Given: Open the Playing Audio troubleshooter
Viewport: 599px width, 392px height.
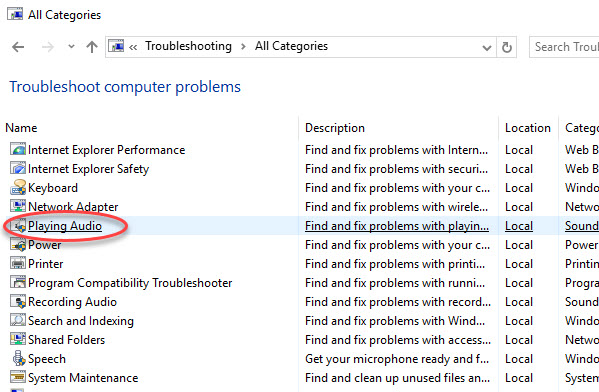Looking at the screenshot, I should pyautogui.click(x=65, y=226).
